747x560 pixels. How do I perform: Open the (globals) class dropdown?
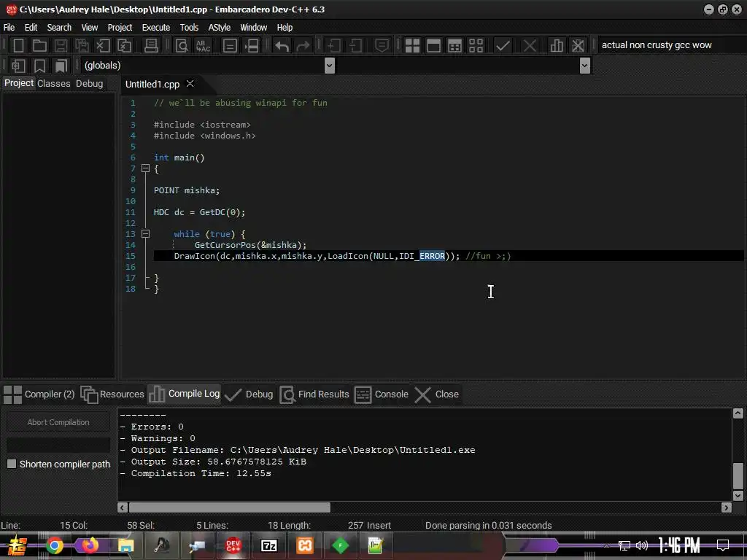point(329,66)
